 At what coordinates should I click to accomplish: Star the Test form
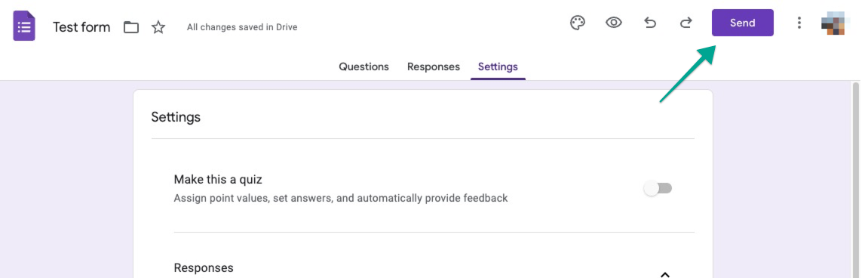158,27
